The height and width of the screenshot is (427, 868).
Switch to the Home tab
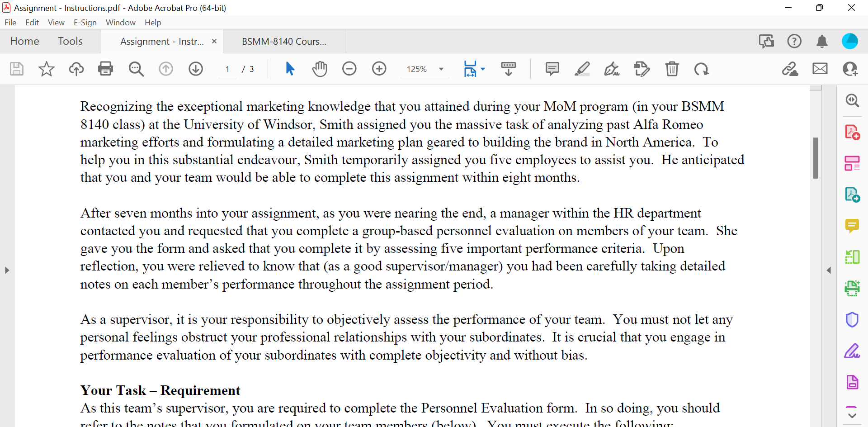click(24, 41)
